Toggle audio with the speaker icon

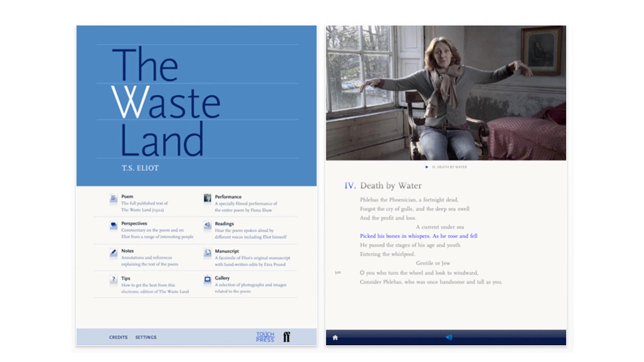click(x=449, y=337)
